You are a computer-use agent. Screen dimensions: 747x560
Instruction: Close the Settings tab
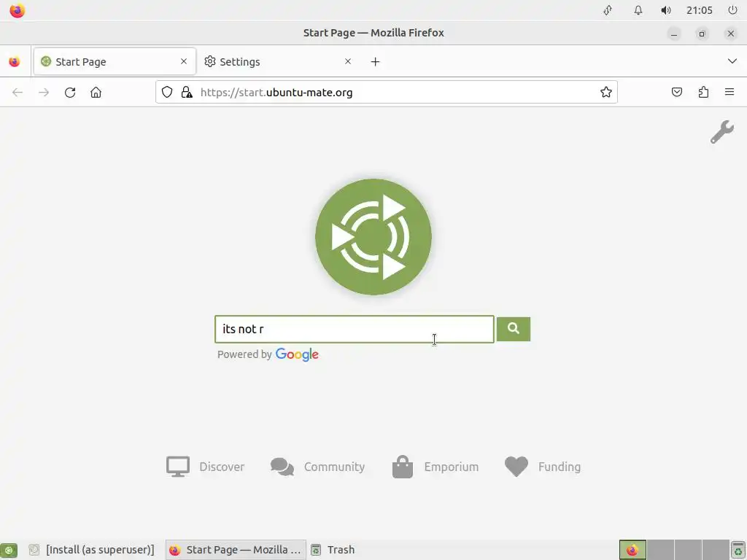pos(348,61)
